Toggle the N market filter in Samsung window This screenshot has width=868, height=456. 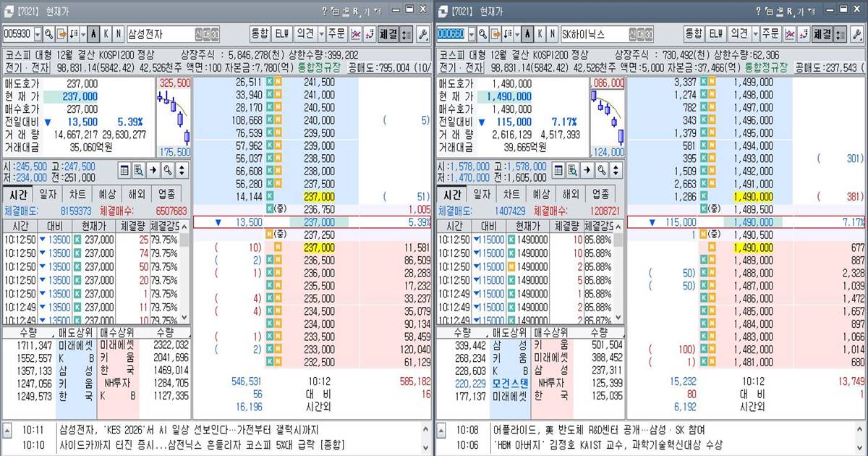[119, 34]
